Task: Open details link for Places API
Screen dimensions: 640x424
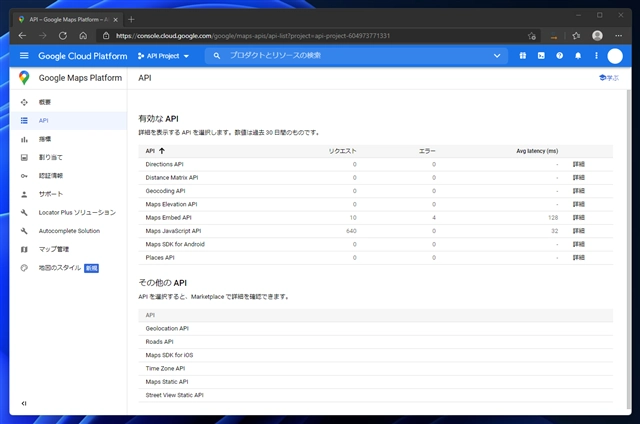Action: point(578,258)
